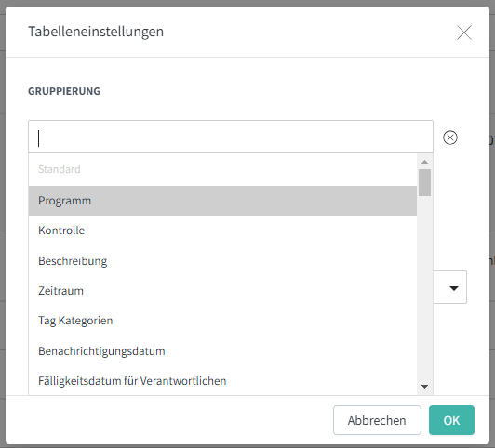
Task: Pick Fälligkeitsdatum für Verantwortlichen option
Action: coord(222,380)
